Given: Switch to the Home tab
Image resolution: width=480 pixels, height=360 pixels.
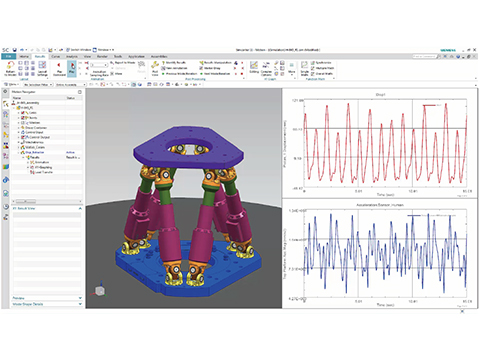Looking at the screenshot, I should coord(24,56).
